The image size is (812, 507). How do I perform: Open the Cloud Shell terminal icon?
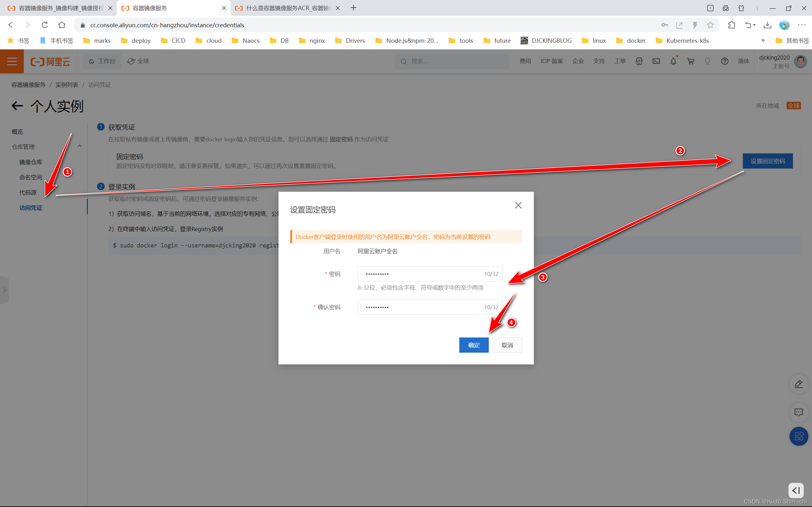pyautogui.click(x=656, y=61)
